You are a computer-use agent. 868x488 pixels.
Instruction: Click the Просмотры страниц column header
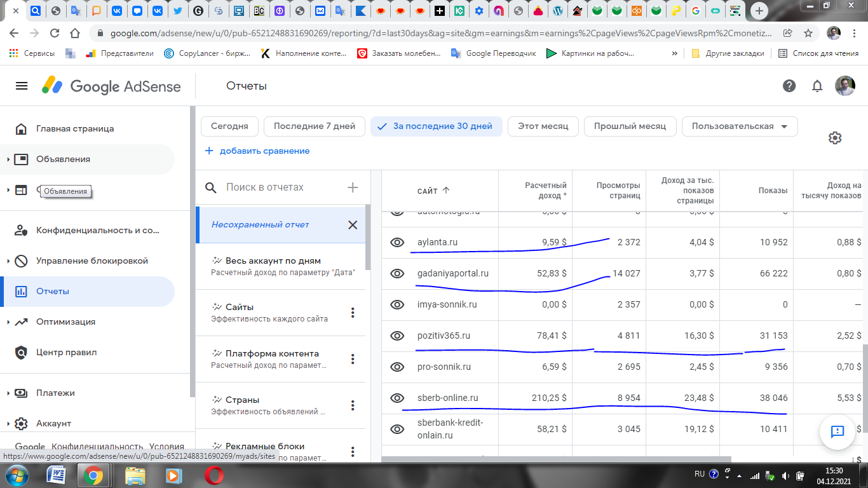618,190
